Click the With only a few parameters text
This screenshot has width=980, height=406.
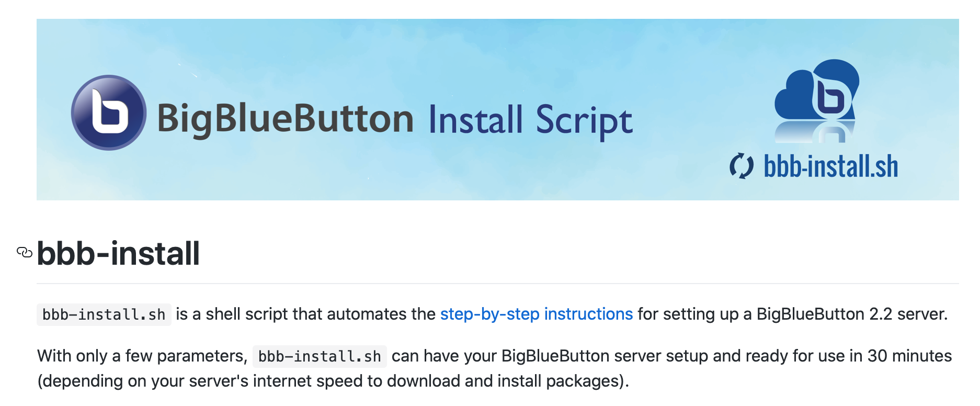pyautogui.click(x=142, y=356)
